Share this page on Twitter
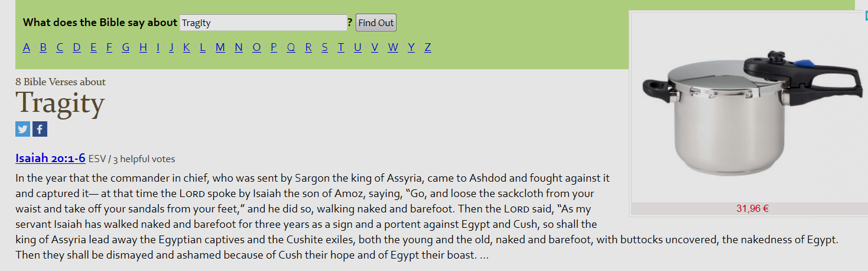Image resolution: width=868 pixels, height=271 pixels. point(22,129)
